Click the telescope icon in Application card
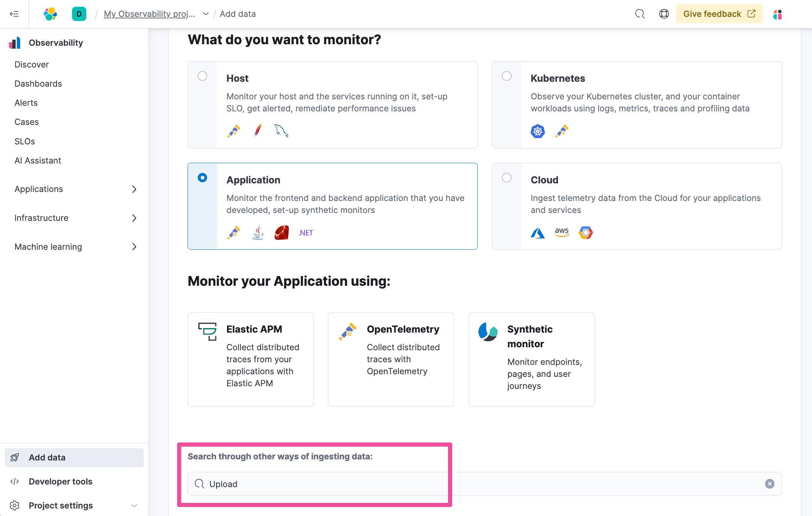This screenshot has width=812, height=516. point(234,233)
